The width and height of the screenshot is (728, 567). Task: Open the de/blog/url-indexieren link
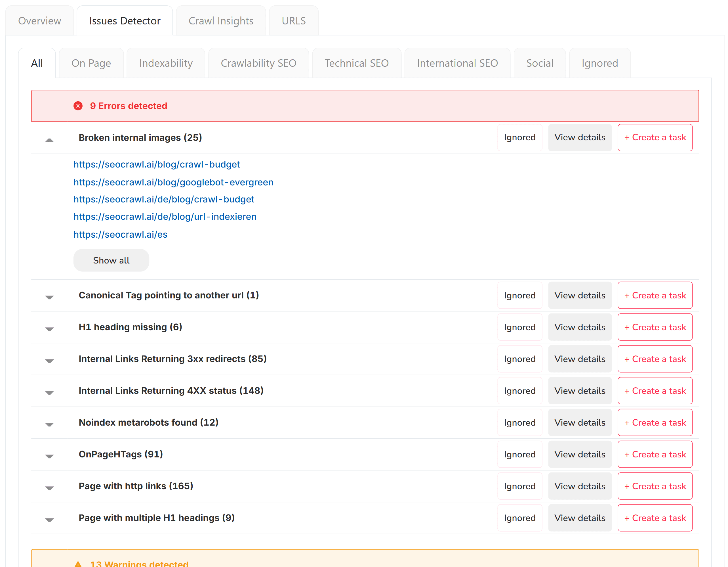point(165,217)
